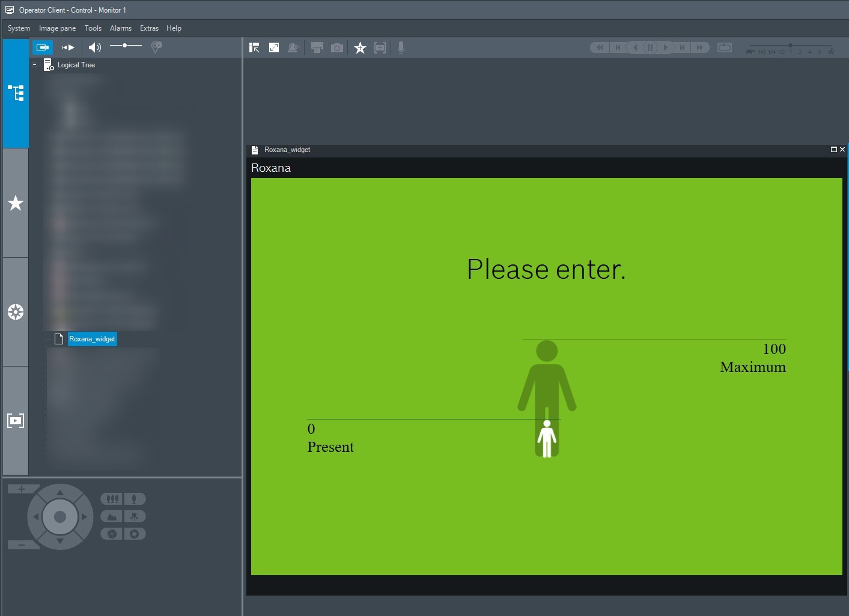Click the pause button in playback controls
The image size is (849, 616).
click(650, 47)
